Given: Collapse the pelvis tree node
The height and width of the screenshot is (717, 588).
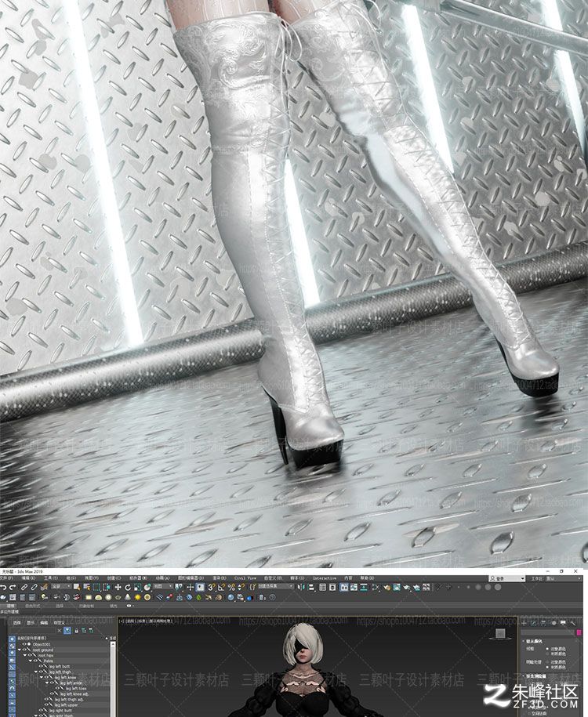Looking at the screenshot, I should click(31, 661).
